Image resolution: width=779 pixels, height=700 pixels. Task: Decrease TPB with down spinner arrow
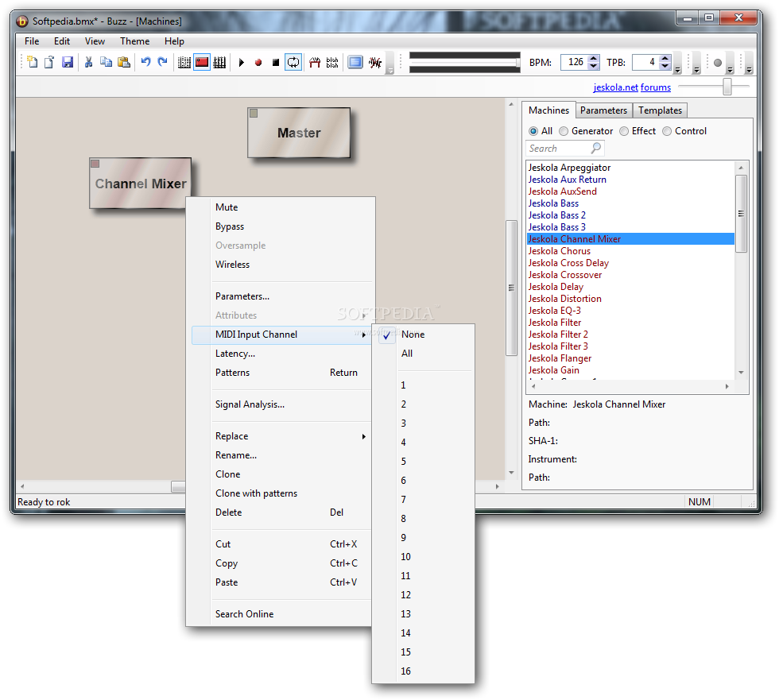665,66
